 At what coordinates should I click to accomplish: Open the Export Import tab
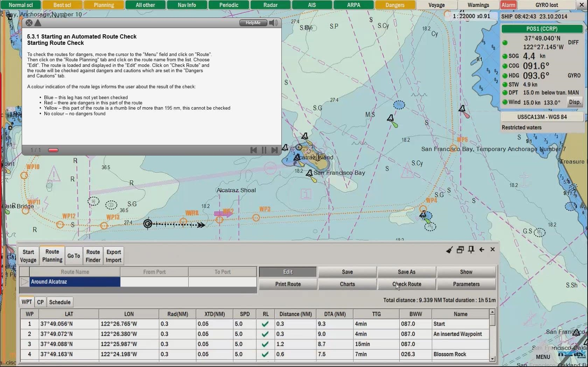[113, 256]
